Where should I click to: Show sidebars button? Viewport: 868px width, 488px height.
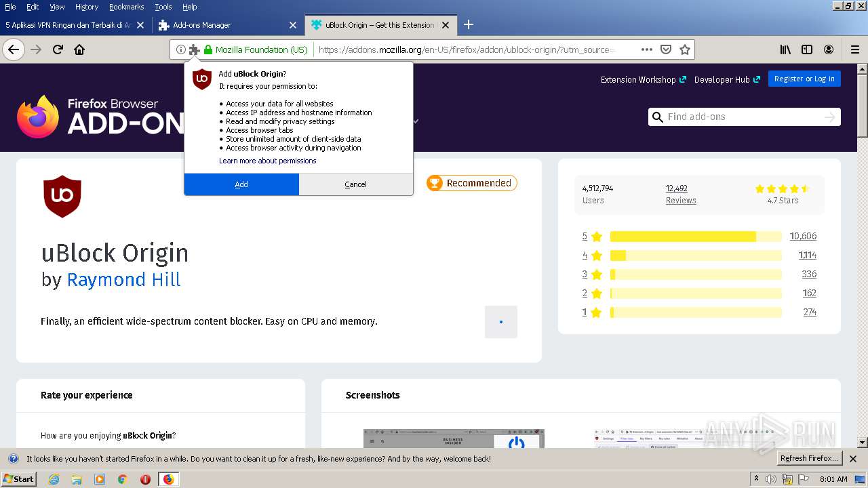pyautogui.click(x=807, y=49)
